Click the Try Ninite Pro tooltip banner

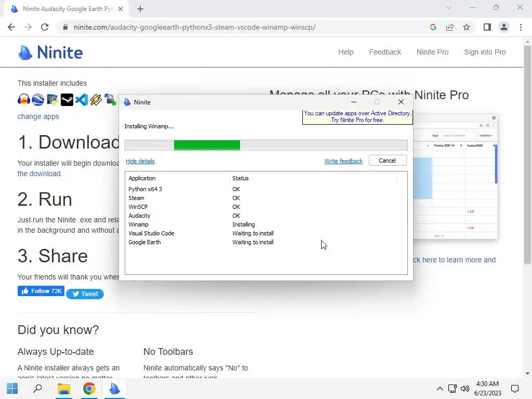pyautogui.click(x=357, y=117)
